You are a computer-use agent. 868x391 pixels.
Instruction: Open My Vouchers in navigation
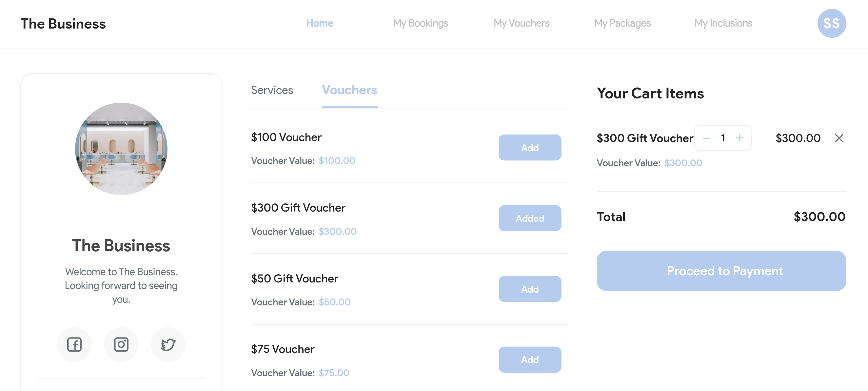pyautogui.click(x=521, y=23)
